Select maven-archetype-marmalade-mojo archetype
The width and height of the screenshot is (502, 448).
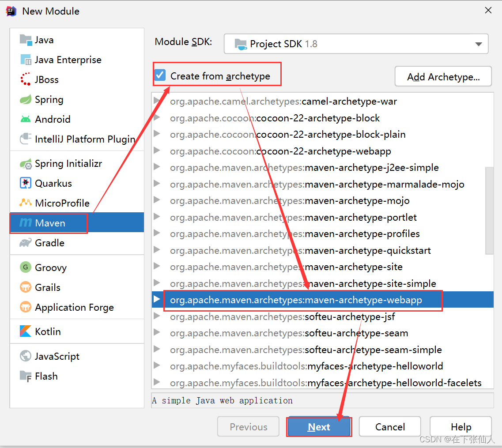pos(323,184)
